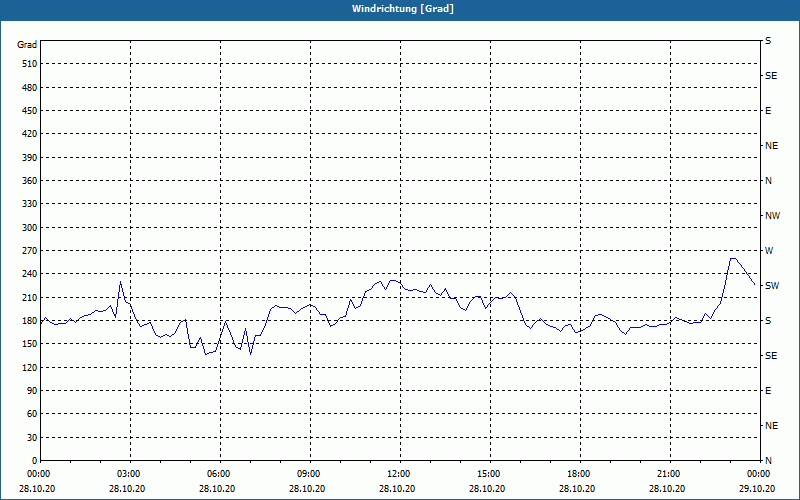Click the 0 degree axis label

(35, 460)
